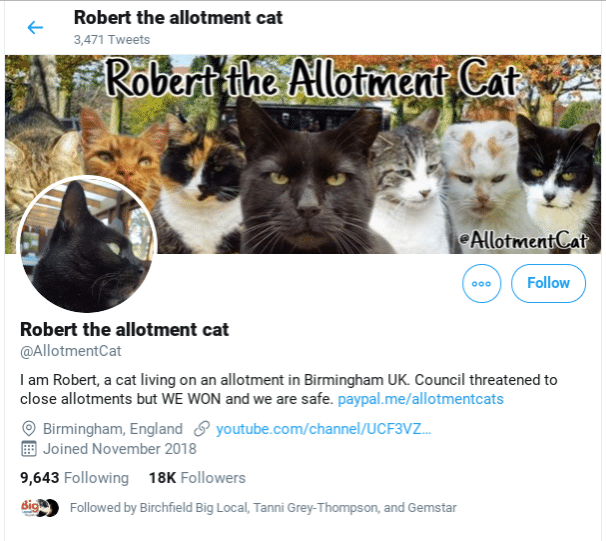Click the calendar icon by Joined date
The width and height of the screenshot is (606, 541).
pos(29,449)
